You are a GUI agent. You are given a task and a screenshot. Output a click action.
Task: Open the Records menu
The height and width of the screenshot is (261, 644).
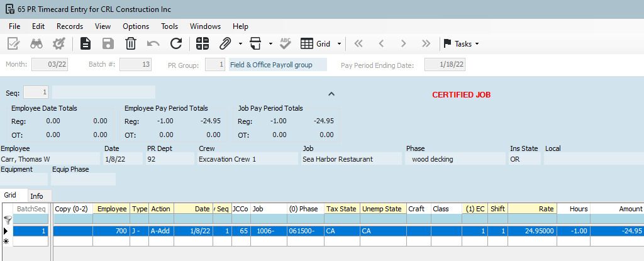70,26
